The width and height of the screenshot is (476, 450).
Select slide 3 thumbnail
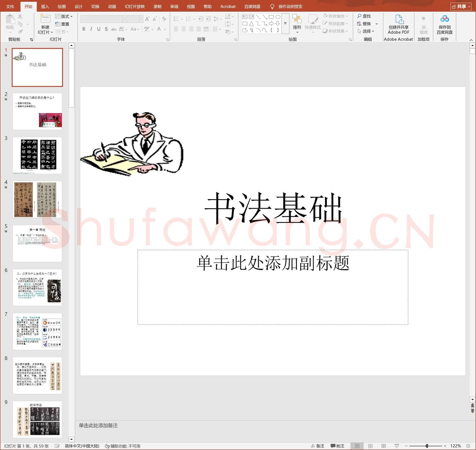coord(37,155)
